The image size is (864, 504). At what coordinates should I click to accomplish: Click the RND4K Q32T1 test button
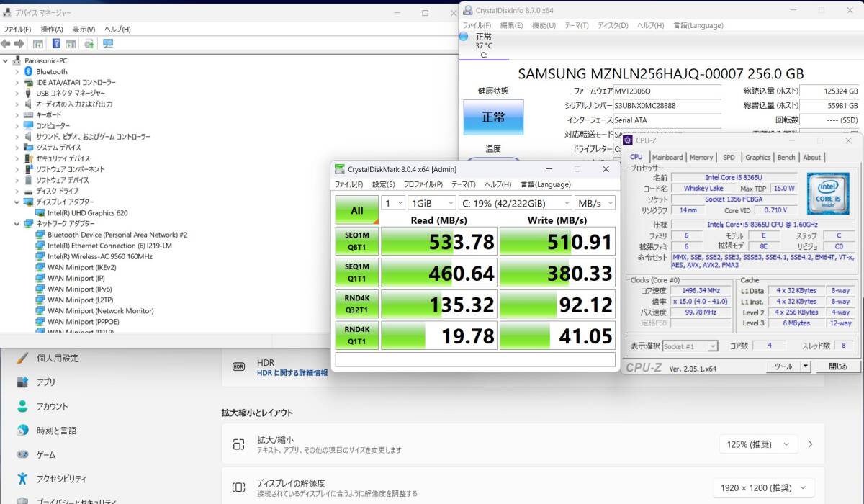[356, 304]
